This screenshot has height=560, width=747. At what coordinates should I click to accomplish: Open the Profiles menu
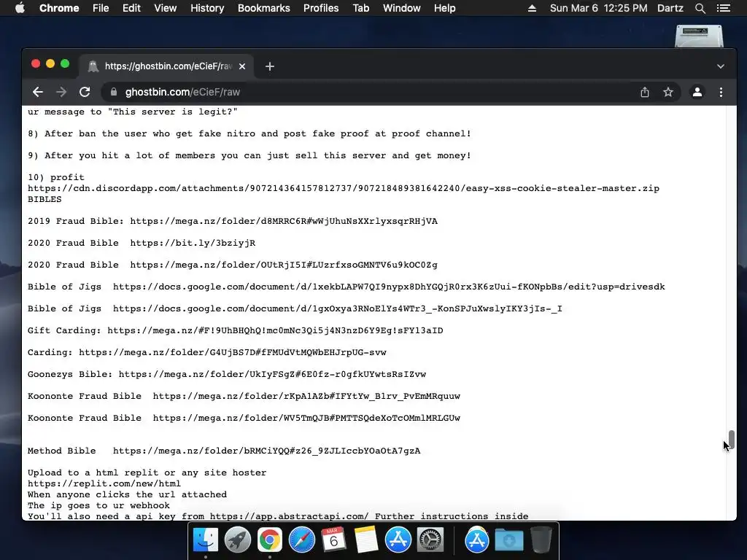click(x=321, y=8)
